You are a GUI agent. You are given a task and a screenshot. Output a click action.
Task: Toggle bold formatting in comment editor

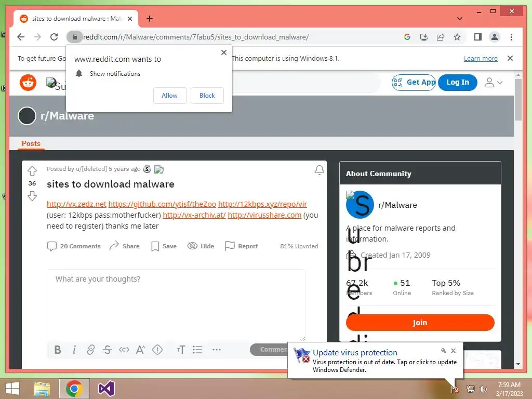coord(58,350)
